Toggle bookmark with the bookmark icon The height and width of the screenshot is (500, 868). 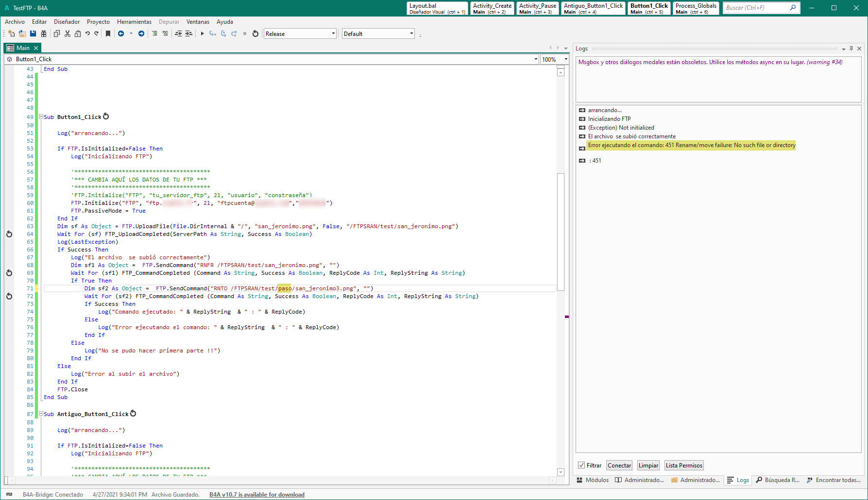108,33
